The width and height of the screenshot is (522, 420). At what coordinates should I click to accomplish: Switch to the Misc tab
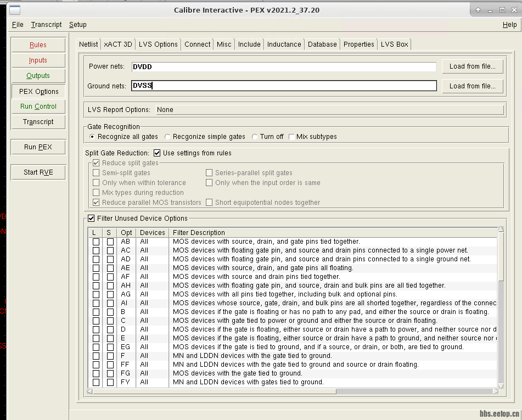coord(224,44)
